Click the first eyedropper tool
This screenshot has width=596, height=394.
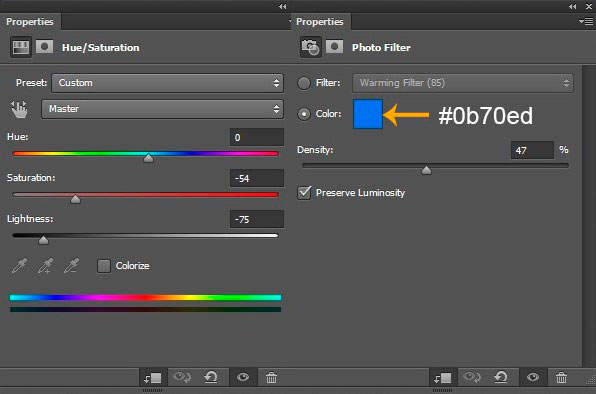pyautogui.click(x=19, y=266)
